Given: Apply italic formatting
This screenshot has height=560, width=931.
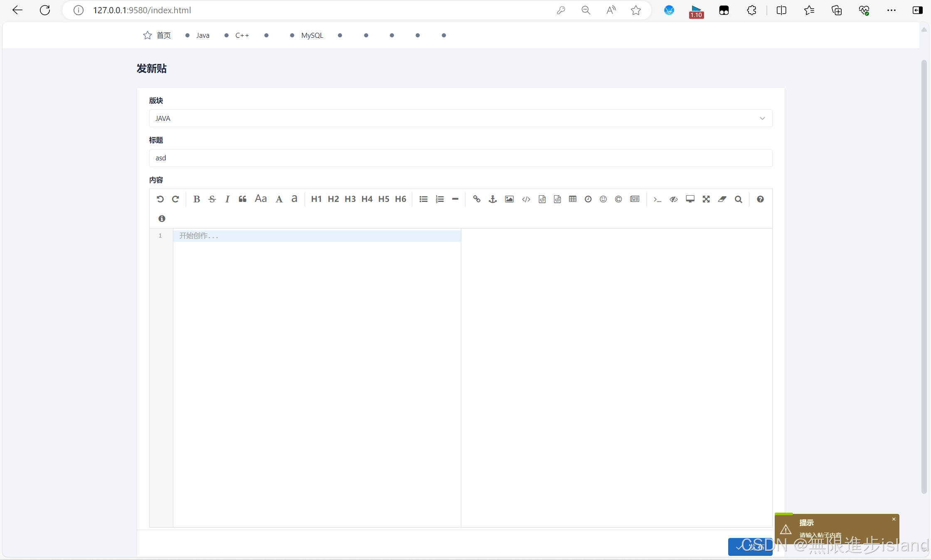Looking at the screenshot, I should (227, 199).
